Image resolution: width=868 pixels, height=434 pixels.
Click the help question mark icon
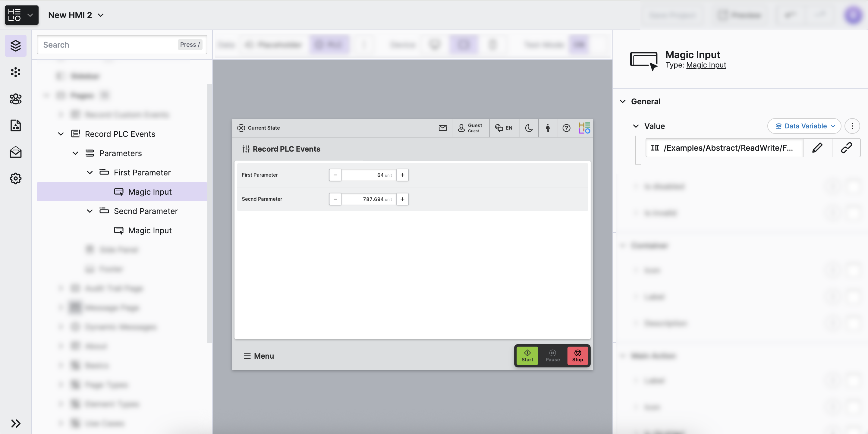tap(566, 128)
